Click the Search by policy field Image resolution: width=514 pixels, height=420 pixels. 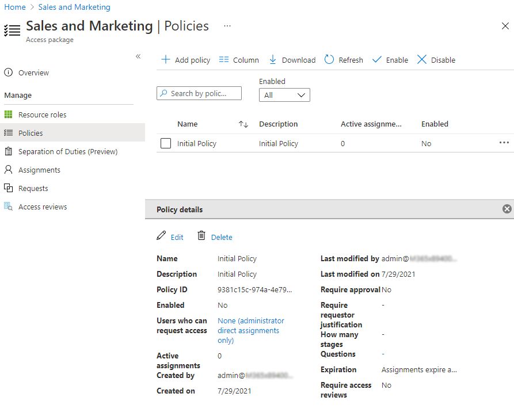click(199, 93)
